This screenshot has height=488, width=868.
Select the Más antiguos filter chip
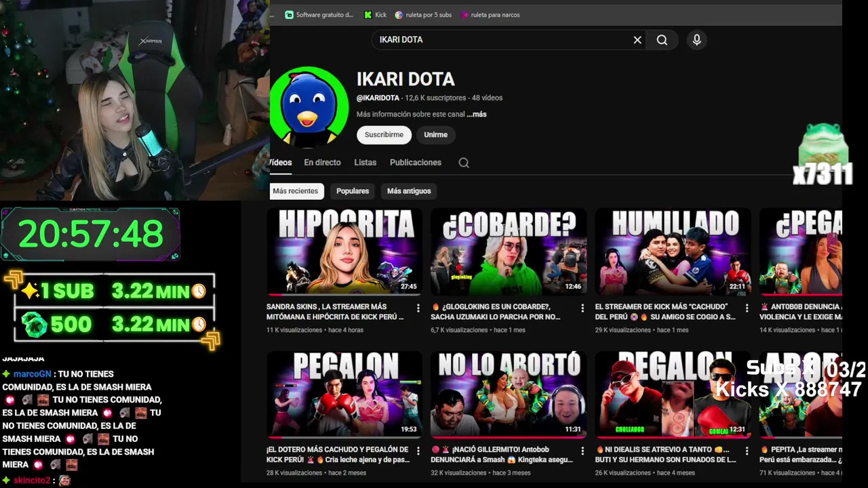click(x=409, y=191)
